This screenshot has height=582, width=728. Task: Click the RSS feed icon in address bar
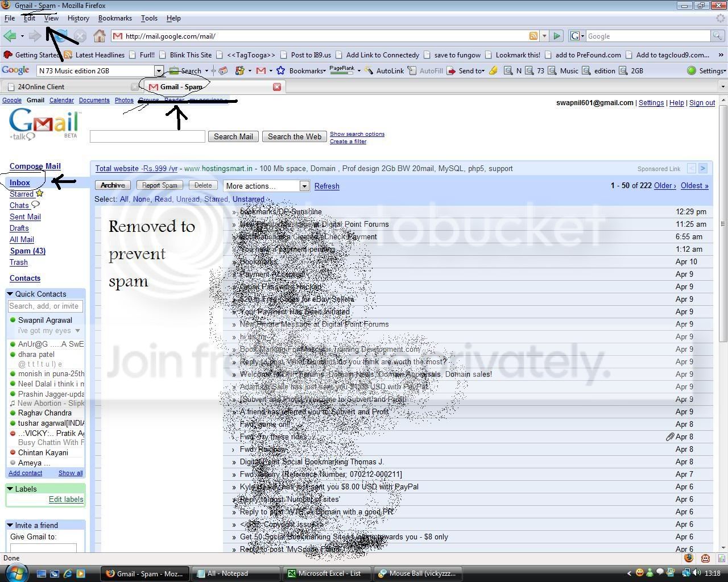pyautogui.click(x=533, y=36)
